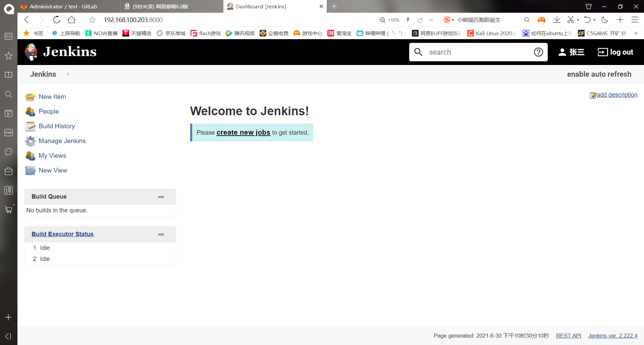The width and height of the screenshot is (644, 345).
Task: Enable auto refresh
Action: tap(599, 74)
